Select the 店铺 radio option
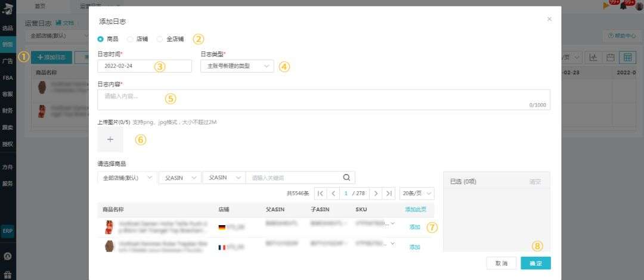Screen dimensions: 644x280 pos(130,39)
